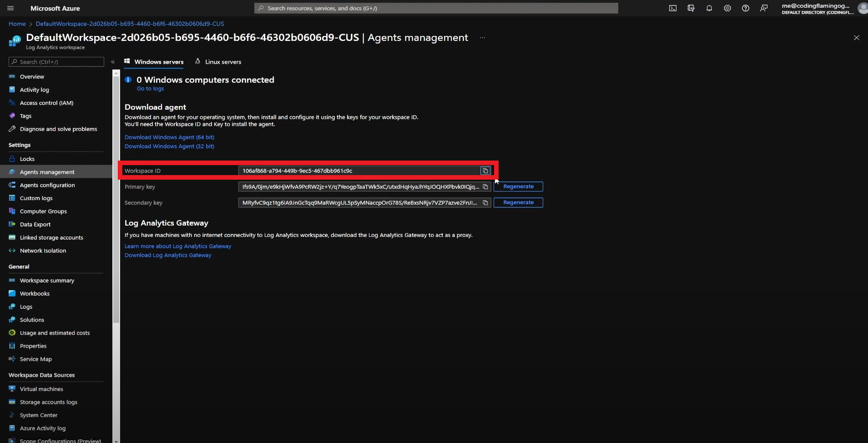
Task: Click the Microsoft Azure brand title
Action: tap(55, 8)
